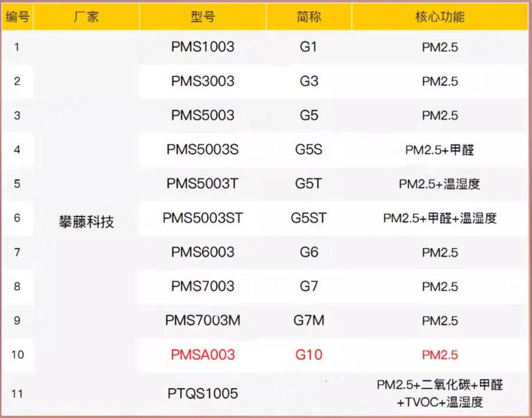Select the PM2.5 cell in PMS7003M row
The image size is (532, 418).
click(440, 321)
